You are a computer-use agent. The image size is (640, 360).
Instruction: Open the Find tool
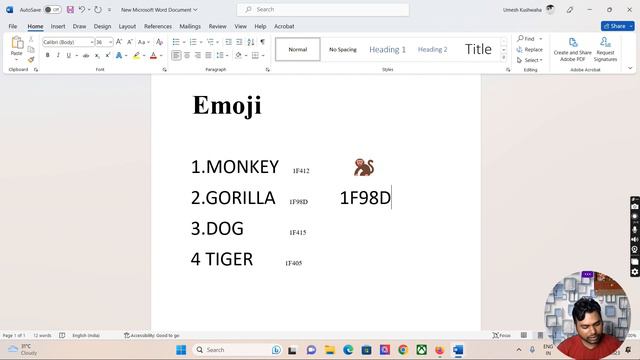coord(526,39)
